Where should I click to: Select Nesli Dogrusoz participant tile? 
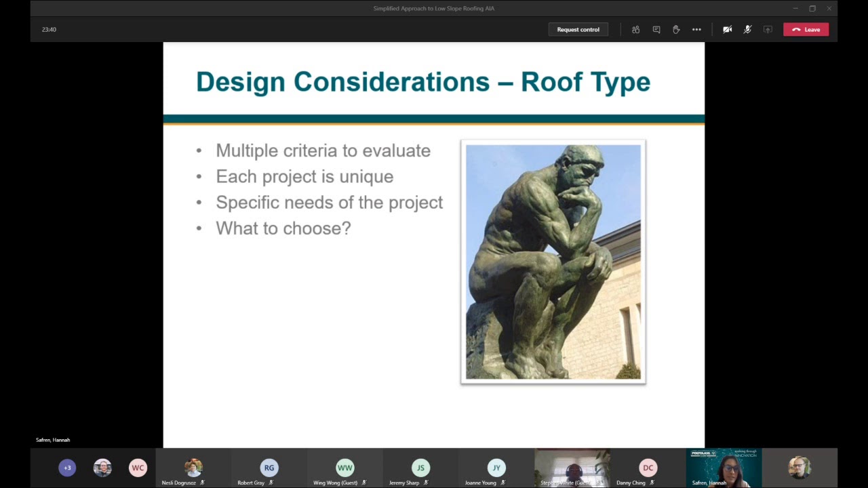pos(193,468)
